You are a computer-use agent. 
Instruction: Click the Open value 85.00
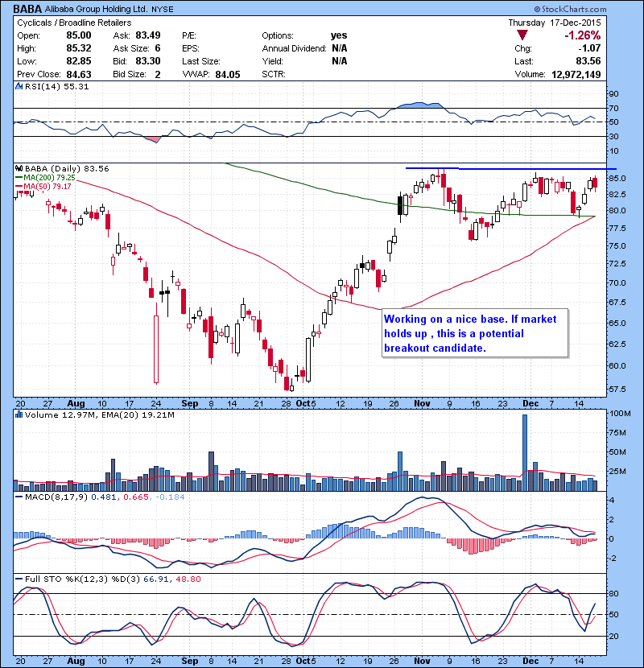pos(78,35)
